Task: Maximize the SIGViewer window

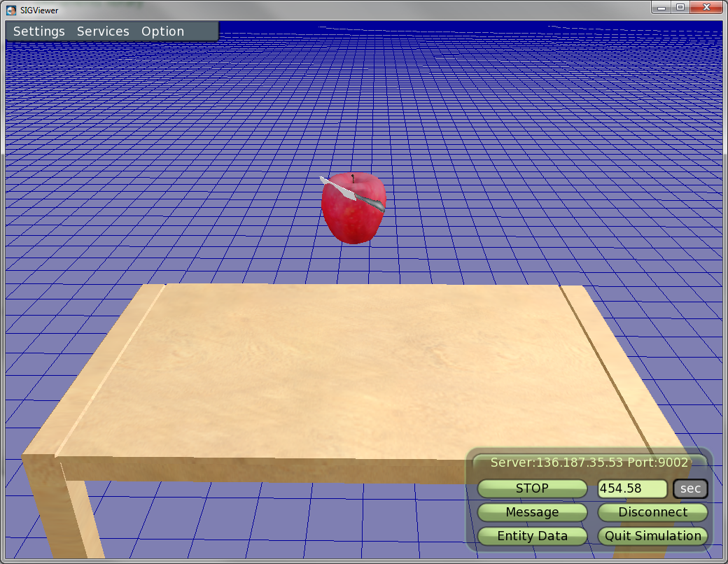Action: pyautogui.click(x=680, y=7)
